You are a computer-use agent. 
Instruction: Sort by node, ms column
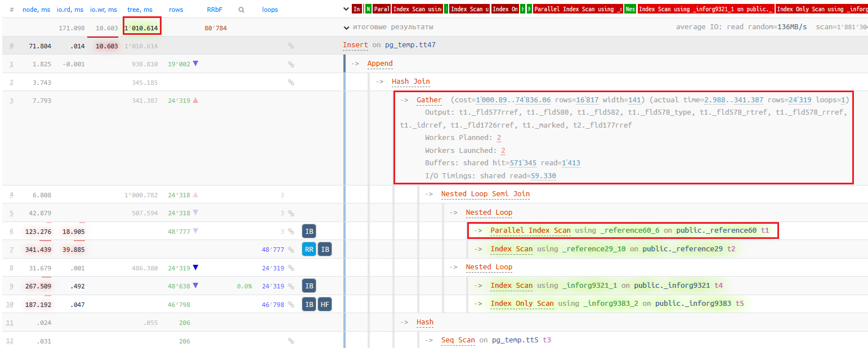coord(37,10)
